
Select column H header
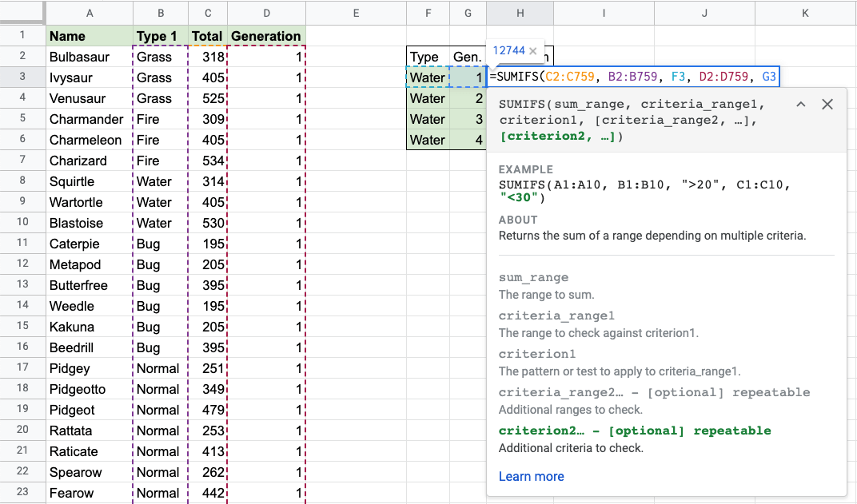[520, 12]
